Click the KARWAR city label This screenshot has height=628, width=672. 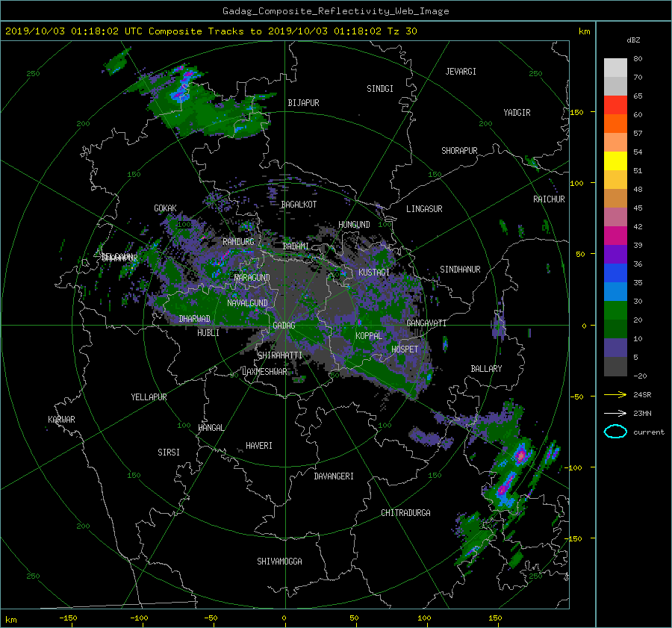click(61, 420)
